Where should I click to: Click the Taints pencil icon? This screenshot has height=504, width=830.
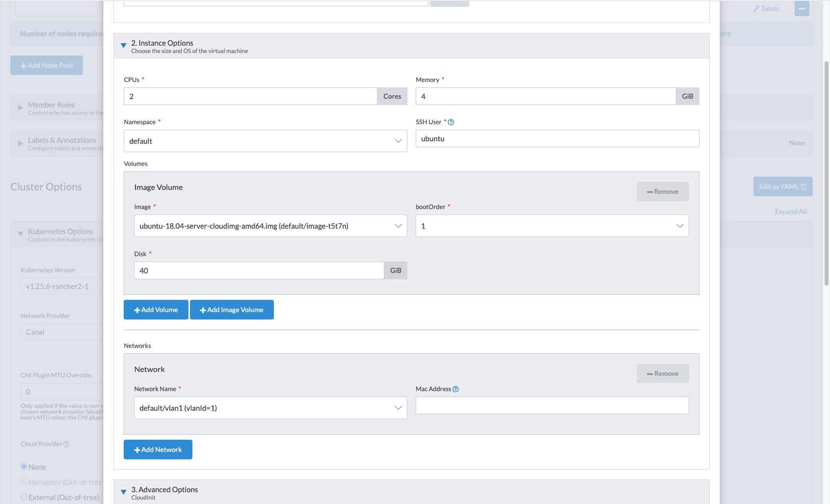(756, 8)
